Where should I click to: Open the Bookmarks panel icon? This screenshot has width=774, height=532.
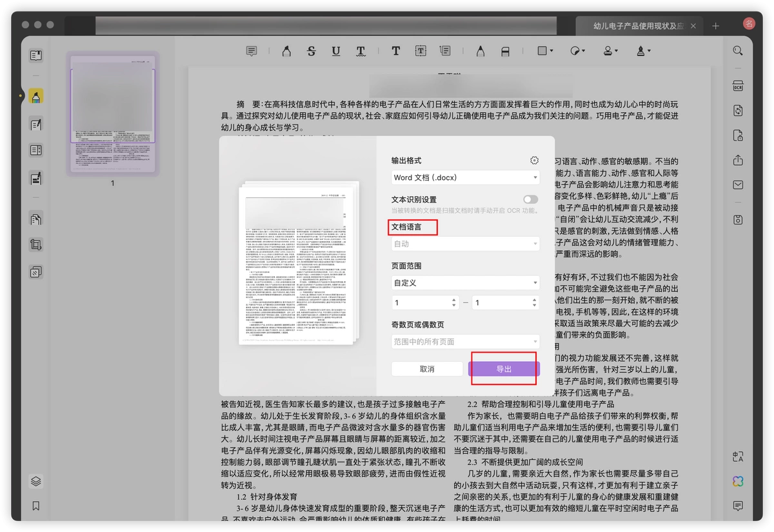[36, 506]
